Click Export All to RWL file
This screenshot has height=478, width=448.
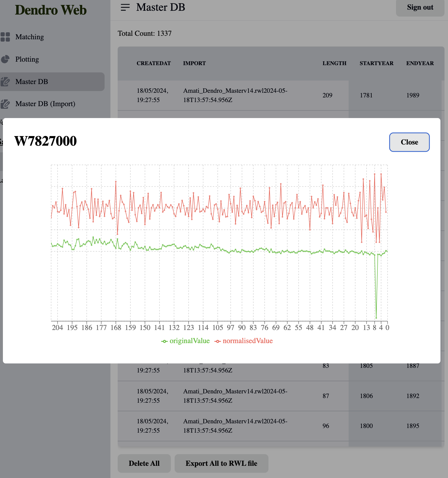pos(221,463)
